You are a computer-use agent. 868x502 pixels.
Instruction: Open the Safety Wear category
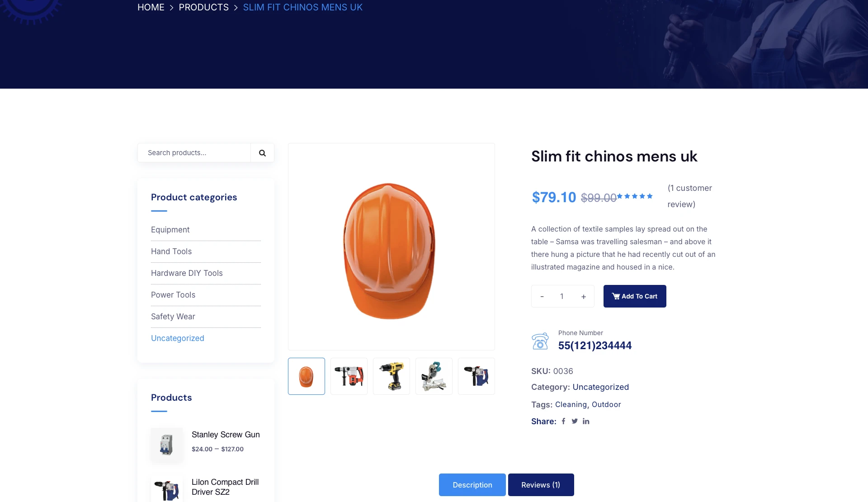(x=173, y=317)
